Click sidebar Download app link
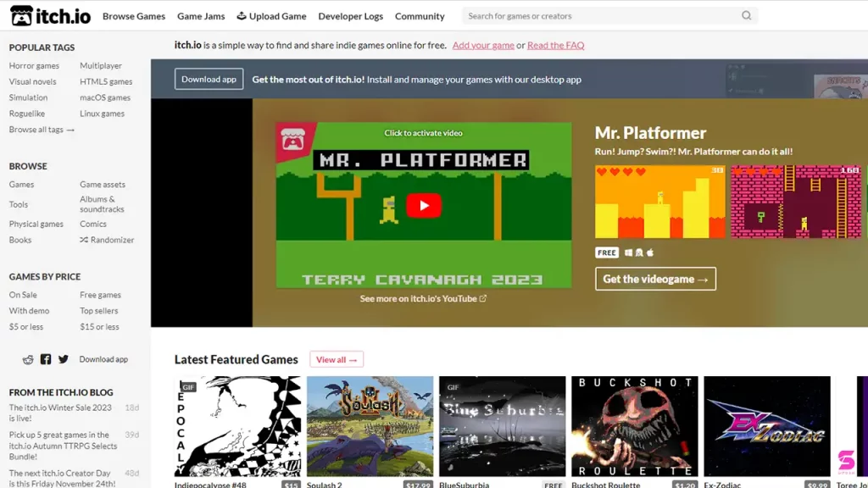Viewport: 868px width, 488px height. tap(103, 359)
